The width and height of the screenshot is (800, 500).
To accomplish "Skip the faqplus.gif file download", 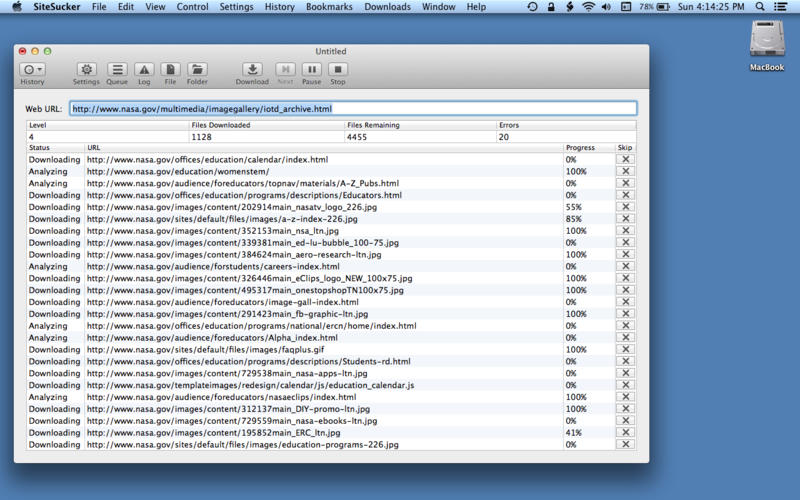I will (625, 350).
